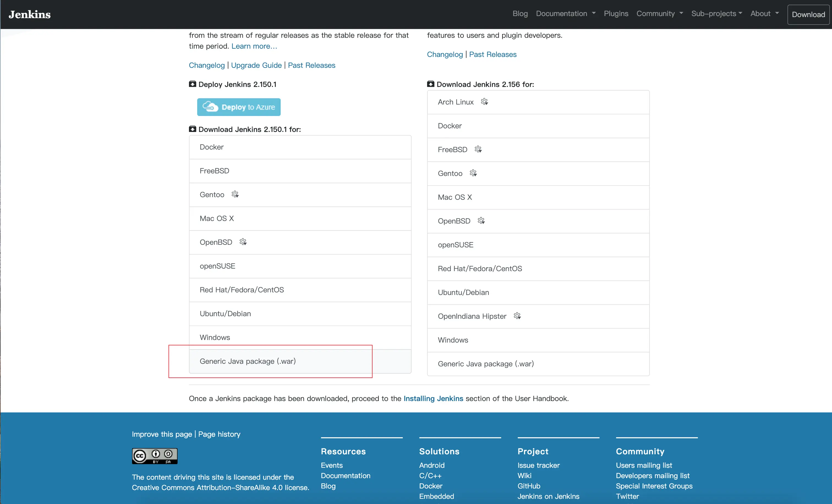
Task: Click gear icon beside LTS OpenBSD
Action: point(243,242)
